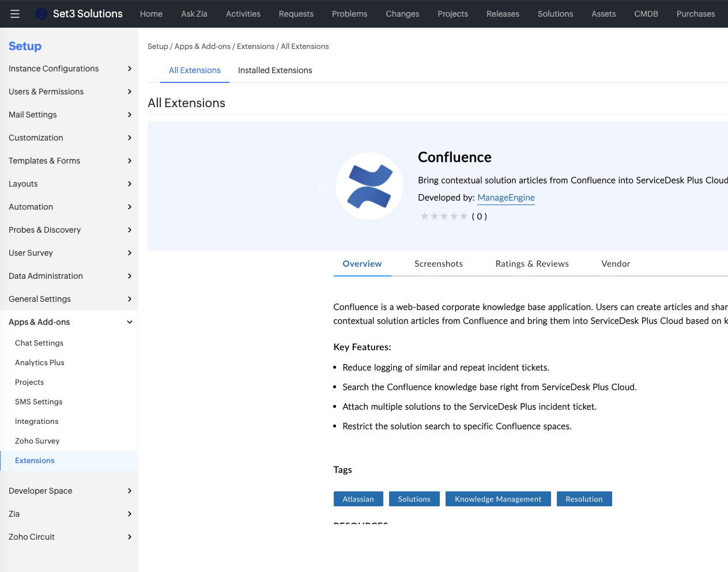Open Projects in top navigation
Image resolution: width=728 pixels, height=572 pixels.
[x=453, y=14]
